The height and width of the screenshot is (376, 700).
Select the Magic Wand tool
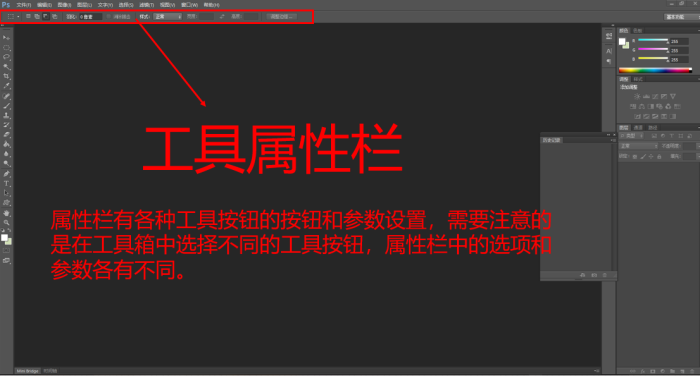click(6, 67)
